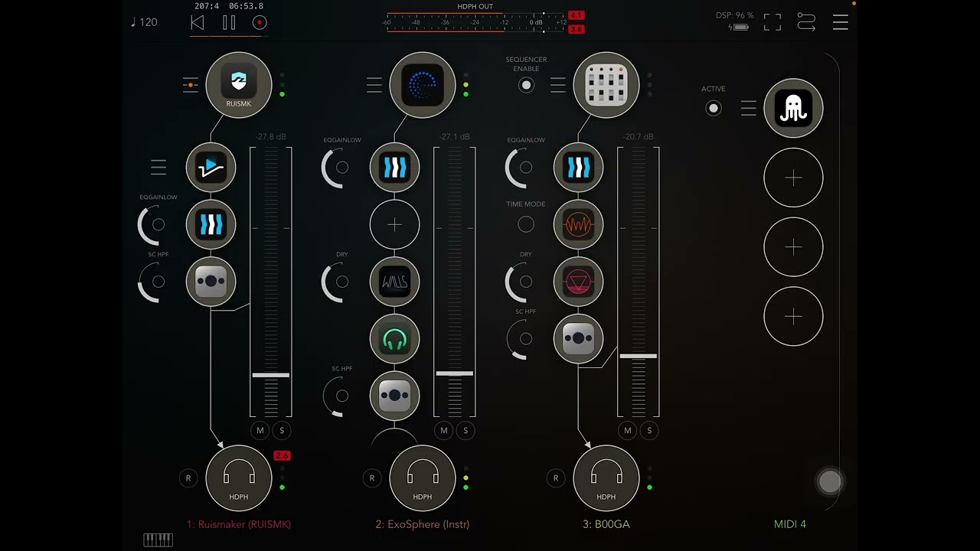Open the Ruismaker instrument node

(239, 85)
